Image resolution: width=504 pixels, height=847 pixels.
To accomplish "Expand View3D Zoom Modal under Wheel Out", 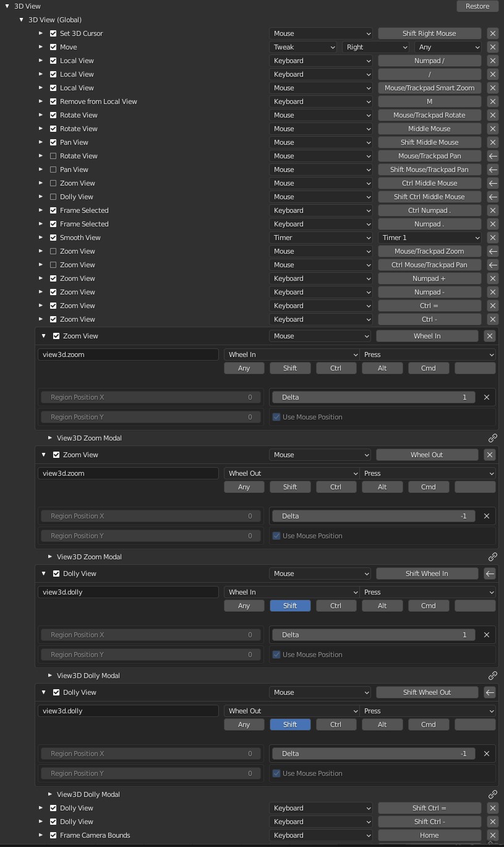I will (50, 557).
